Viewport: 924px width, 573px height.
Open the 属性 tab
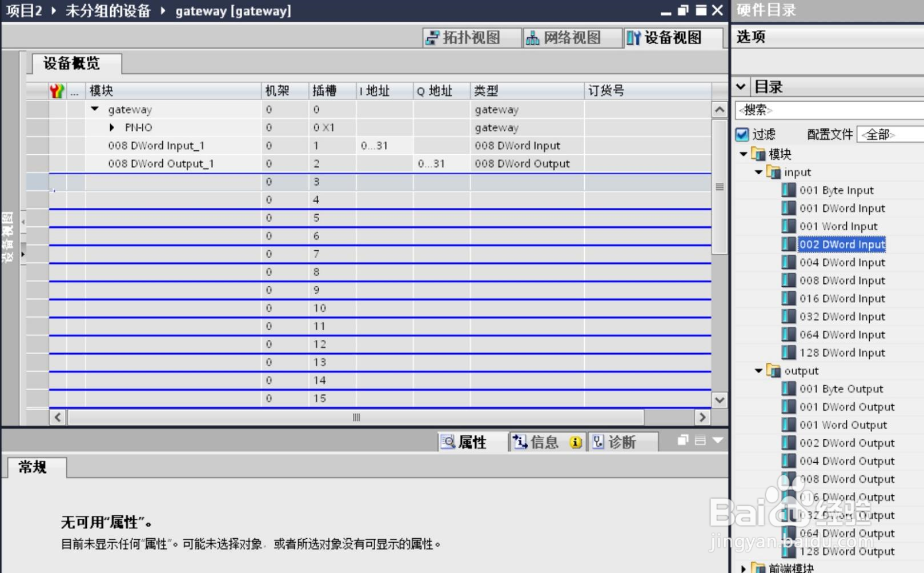472,442
